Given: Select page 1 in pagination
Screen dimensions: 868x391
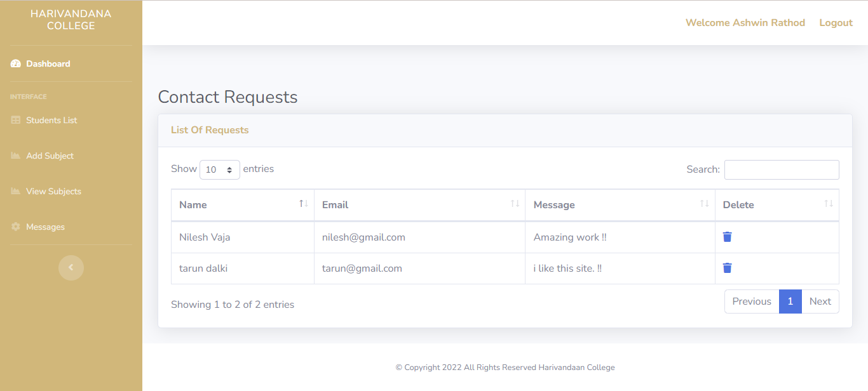Looking at the screenshot, I should (x=790, y=302).
